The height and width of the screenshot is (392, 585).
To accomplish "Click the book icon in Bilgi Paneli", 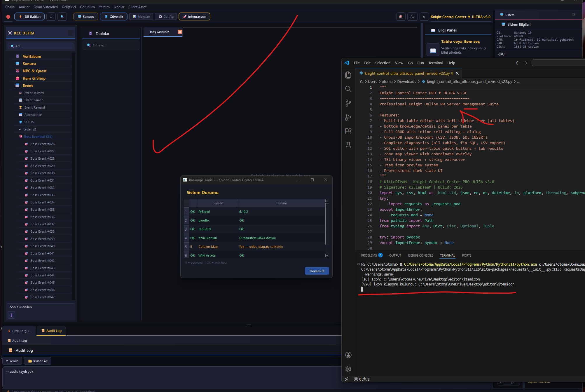I will tap(433, 50).
